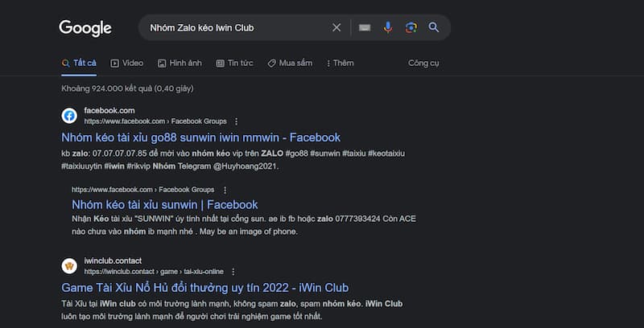Click the Google logo
Viewport: 644px width, 328px height.
[x=85, y=28]
